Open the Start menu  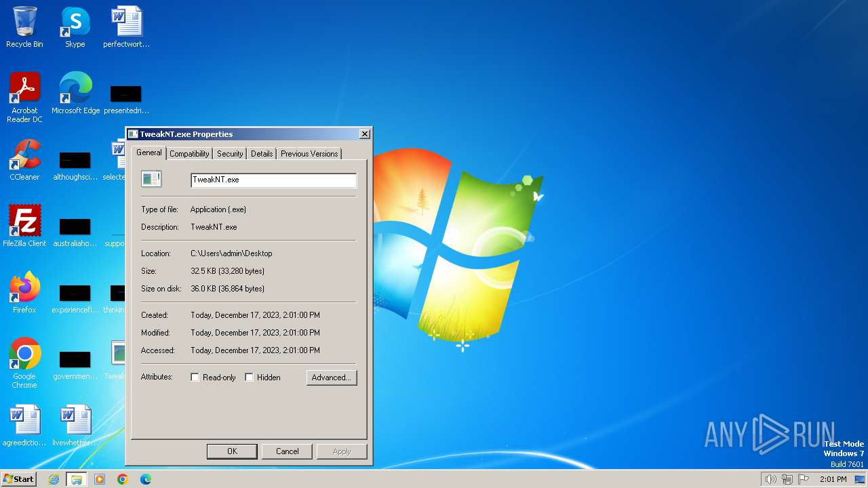18,479
